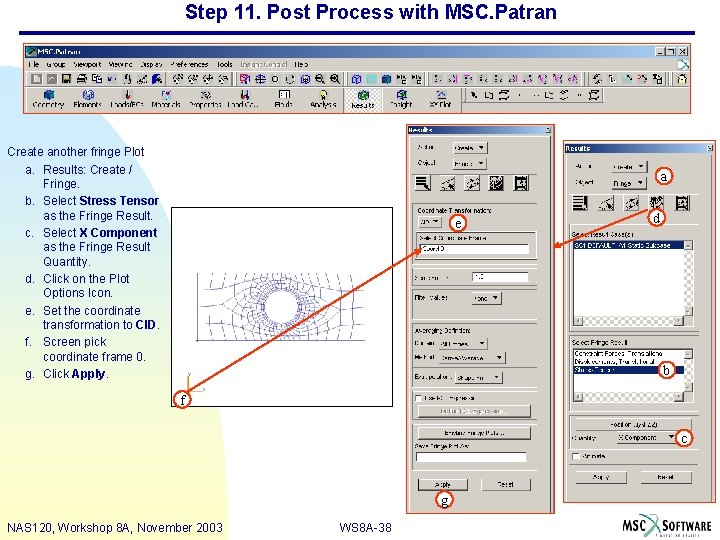This screenshot has height=540, width=720.
Task: Click Display Attributes icon in right Results panel
Action: [631, 203]
